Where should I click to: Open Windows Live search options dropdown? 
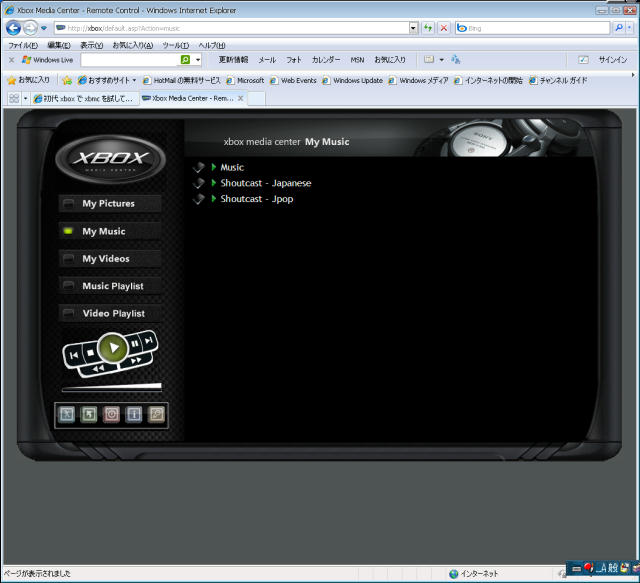tap(198, 60)
